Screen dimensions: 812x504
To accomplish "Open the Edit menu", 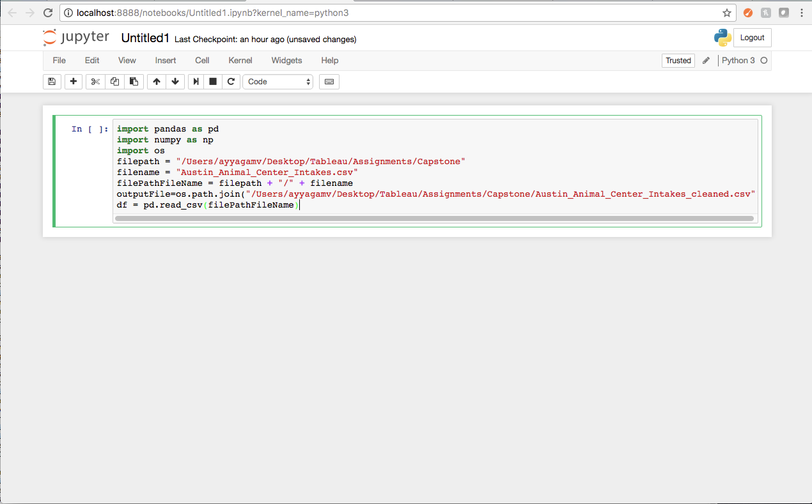I will 92,61.
